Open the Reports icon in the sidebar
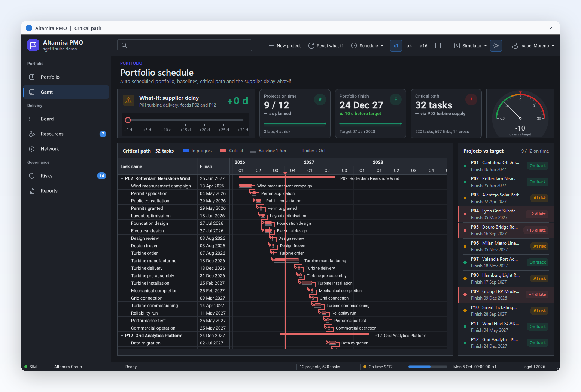This screenshot has width=581, height=392. click(x=32, y=191)
